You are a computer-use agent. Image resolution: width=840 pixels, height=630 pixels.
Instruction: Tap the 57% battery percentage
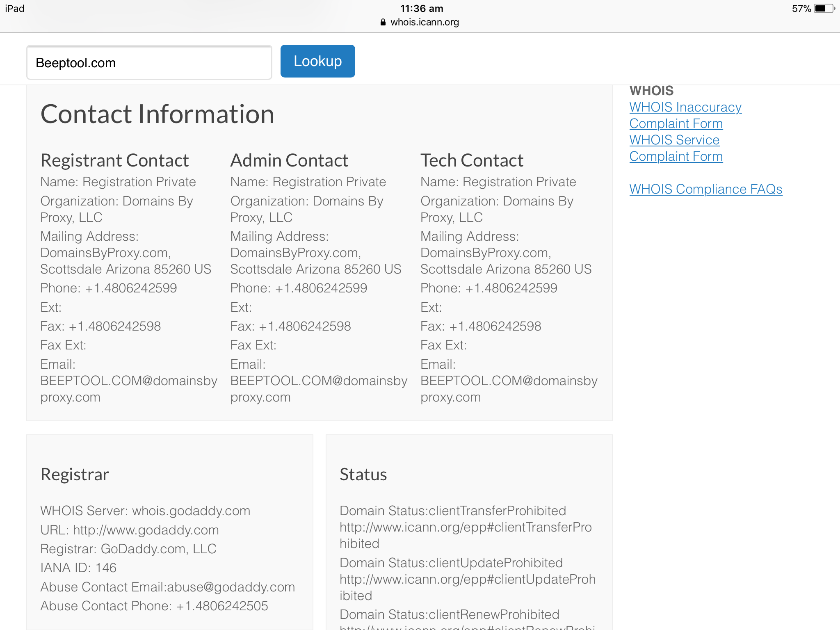pyautogui.click(x=801, y=9)
